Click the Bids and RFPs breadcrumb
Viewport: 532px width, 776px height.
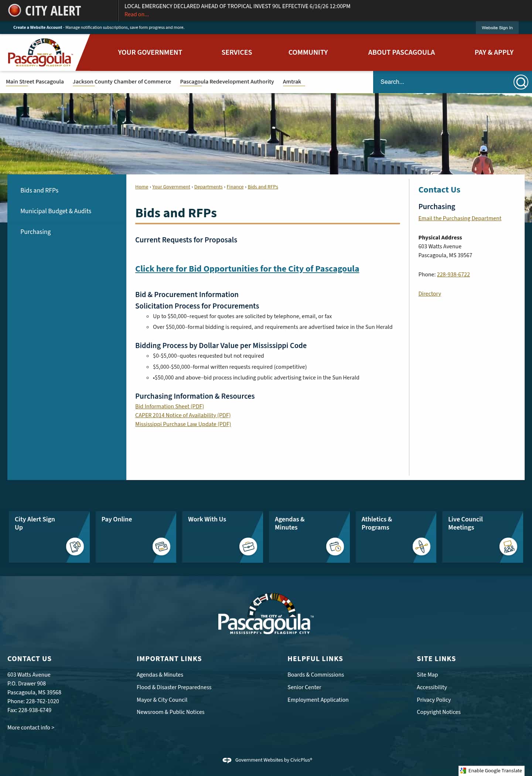(x=263, y=187)
